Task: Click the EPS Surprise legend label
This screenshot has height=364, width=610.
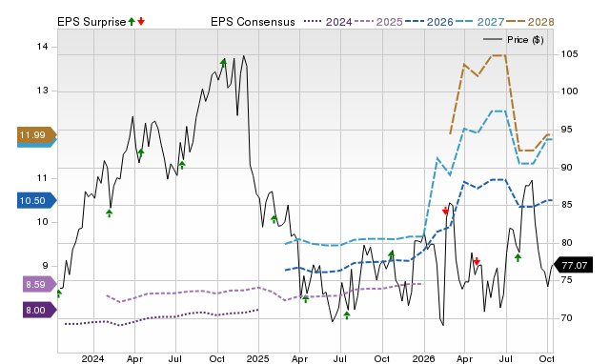Action: click(x=91, y=22)
